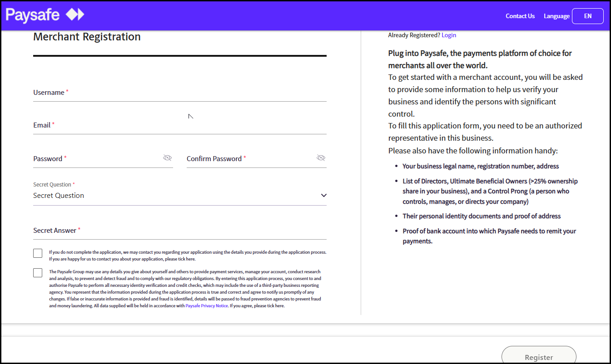Tick the contact consent checkbox
The height and width of the screenshot is (364, 611).
click(x=38, y=253)
